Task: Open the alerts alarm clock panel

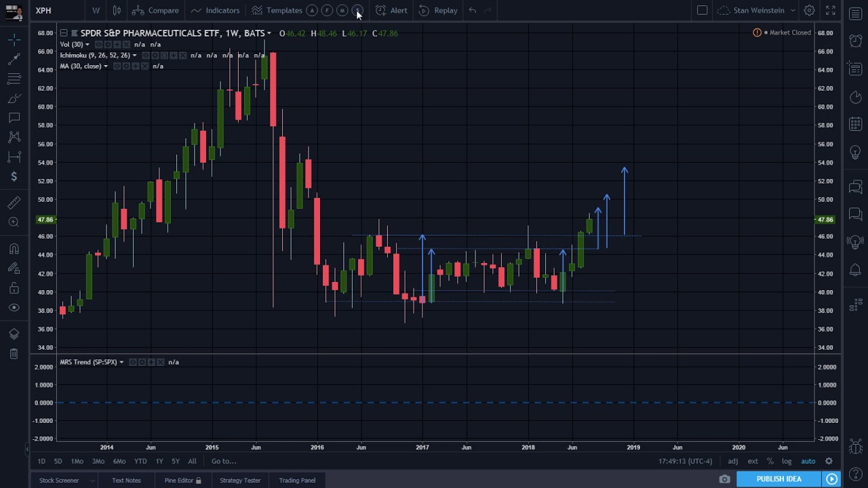Action: 856,41
